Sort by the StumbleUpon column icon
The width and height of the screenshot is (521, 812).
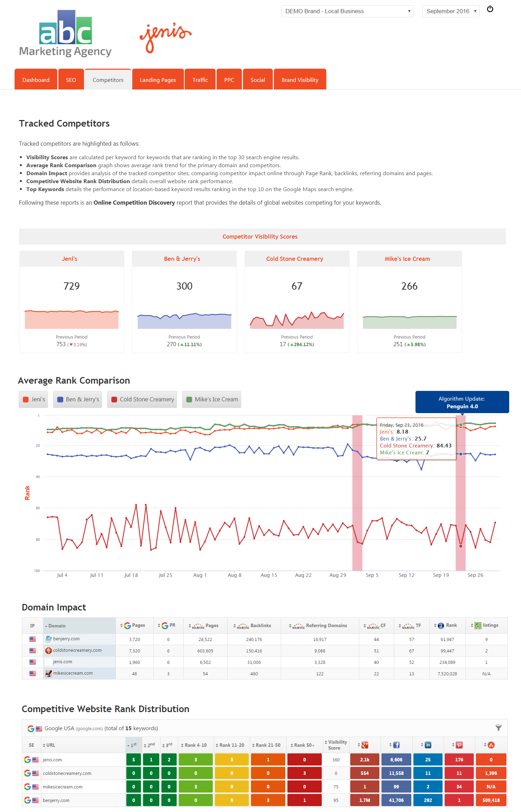[x=491, y=745]
